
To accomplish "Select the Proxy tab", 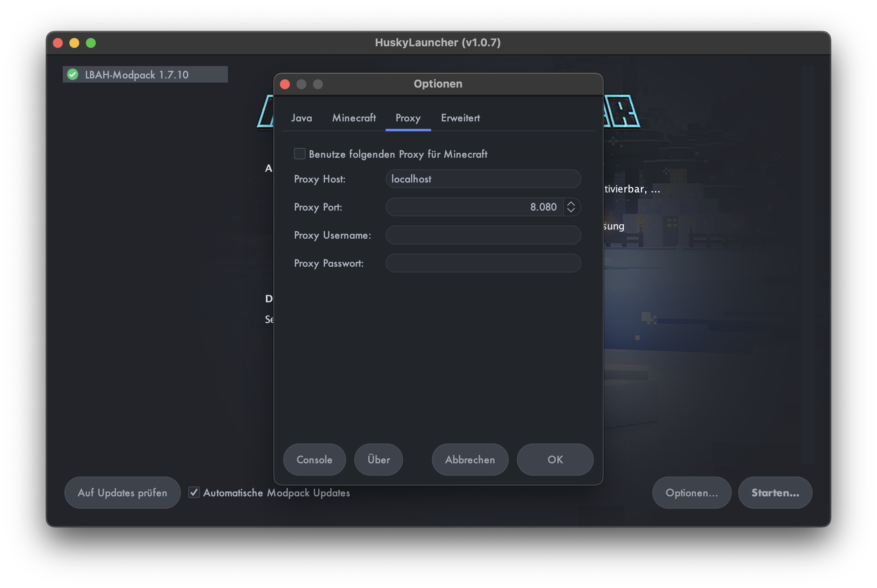I will coord(408,118).
